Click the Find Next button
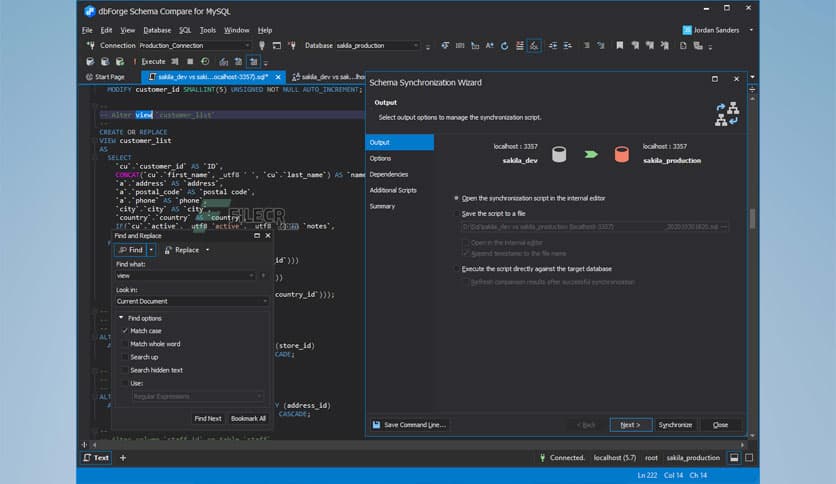Viewport: 836px width, 484px height. pyautogui.click(x=207, y=418)
